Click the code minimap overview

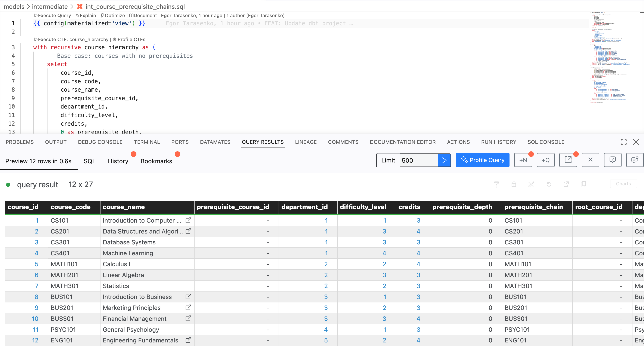point(610,58)
